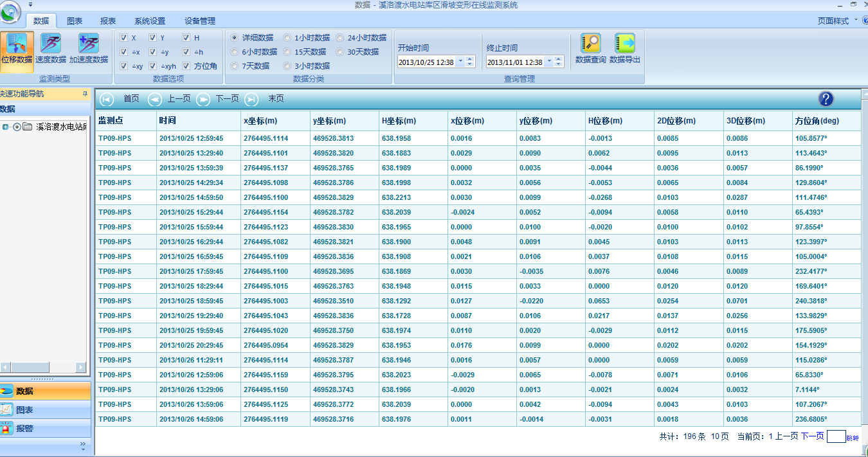868x457 pixels.
Task: Click the application logo orb button
Action: (10, 12)
